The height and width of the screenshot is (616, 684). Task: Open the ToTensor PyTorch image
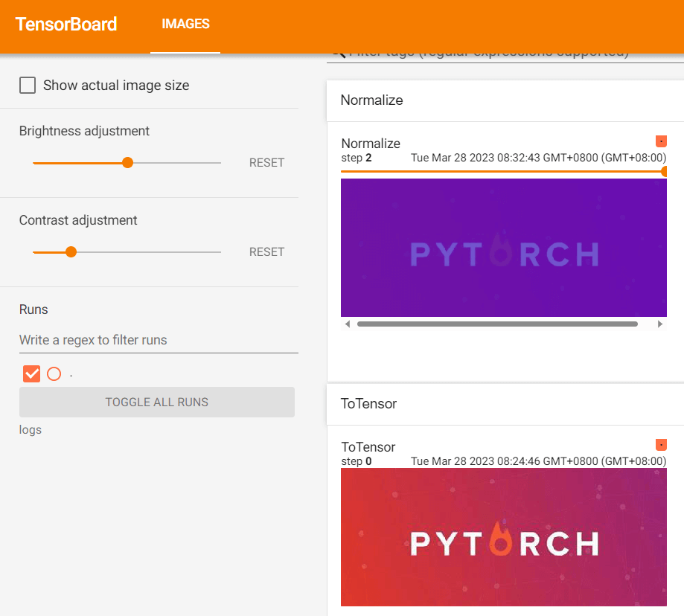(x=504, y=537)
